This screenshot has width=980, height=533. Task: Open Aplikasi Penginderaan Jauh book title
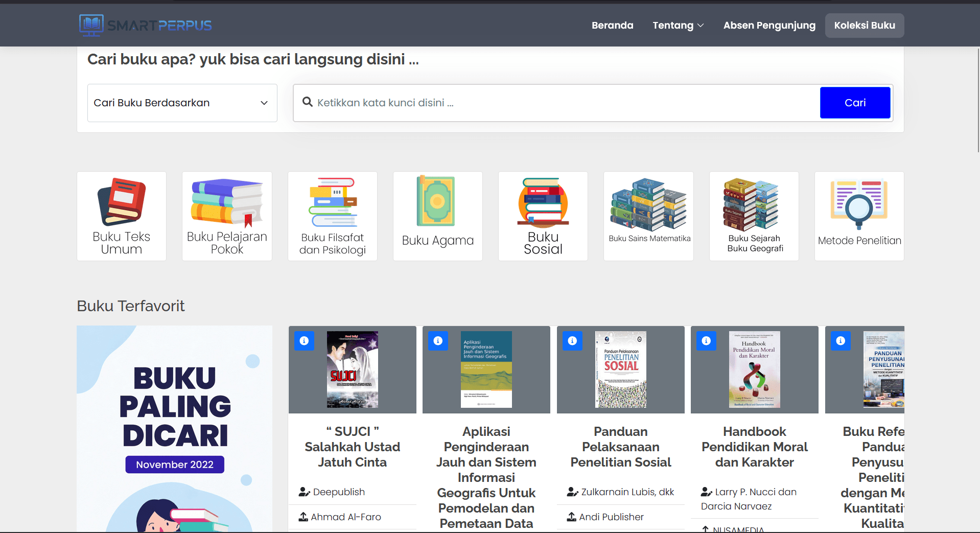click(486, 477)
